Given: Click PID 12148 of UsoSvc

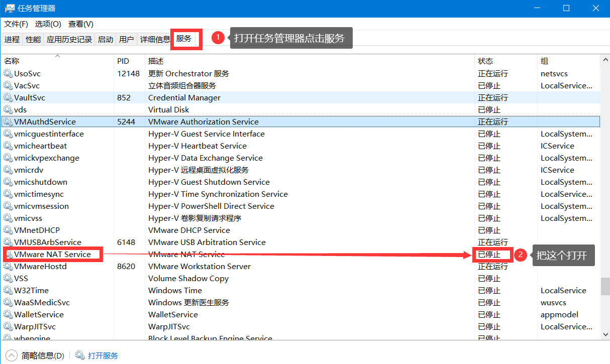Looking at the screenshot, I should click(128, 73).
